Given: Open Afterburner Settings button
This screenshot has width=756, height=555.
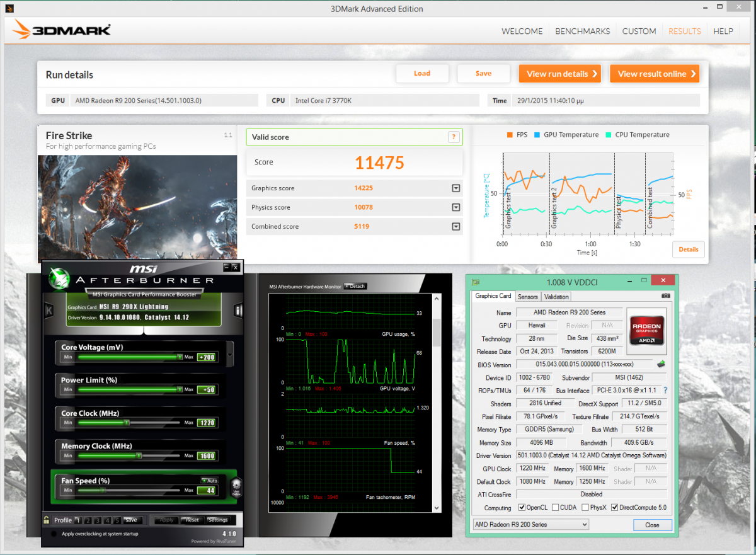Looking at the screenshot, I should coord(218,520).
